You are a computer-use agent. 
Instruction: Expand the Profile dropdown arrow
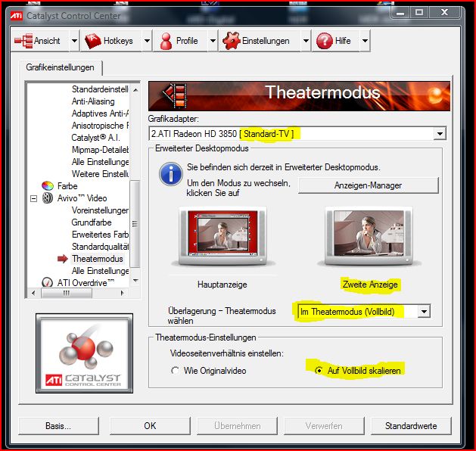click(x=213, y=41)
